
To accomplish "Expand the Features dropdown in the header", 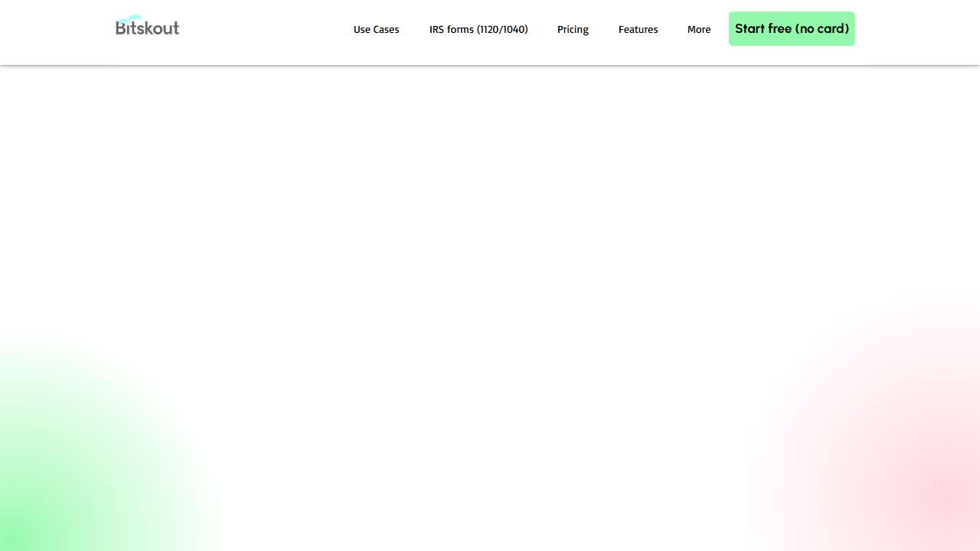I will click(638, 29).
